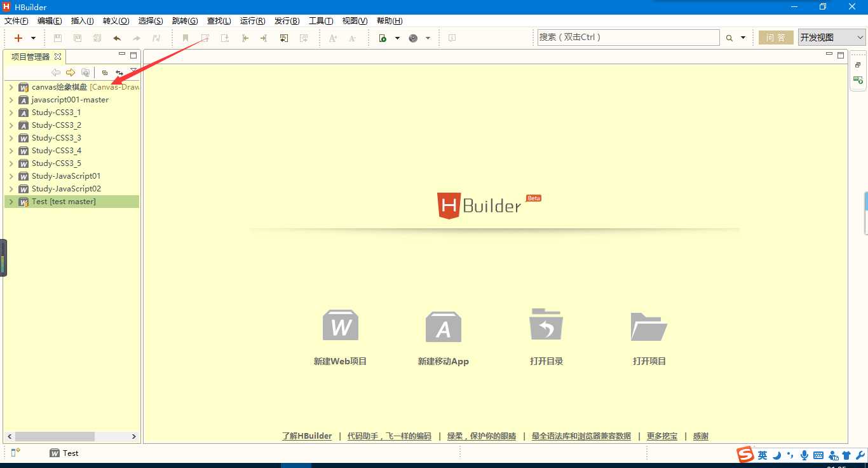Image resolution: width=868 pixels, height=468 pixels.
Task: Open the 绿柔，保护你的眼睛 link
Action: point(482,436)
